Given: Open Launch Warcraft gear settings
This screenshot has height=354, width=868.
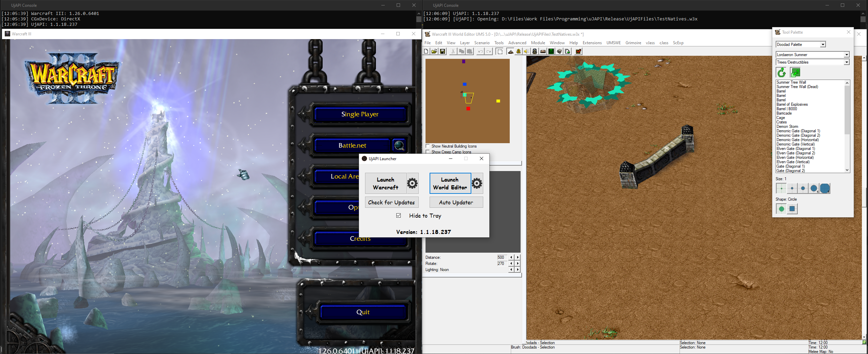Looking at the screenshot, I should pos(412,183).
